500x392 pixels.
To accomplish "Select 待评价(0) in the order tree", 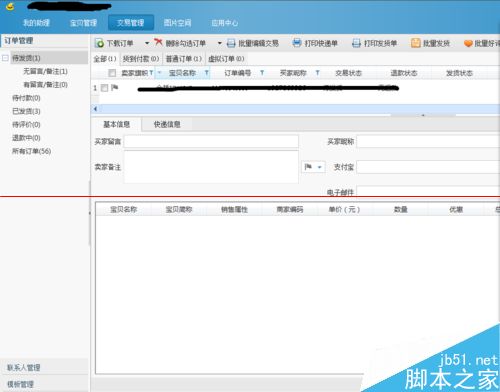I will coord(26,125).
